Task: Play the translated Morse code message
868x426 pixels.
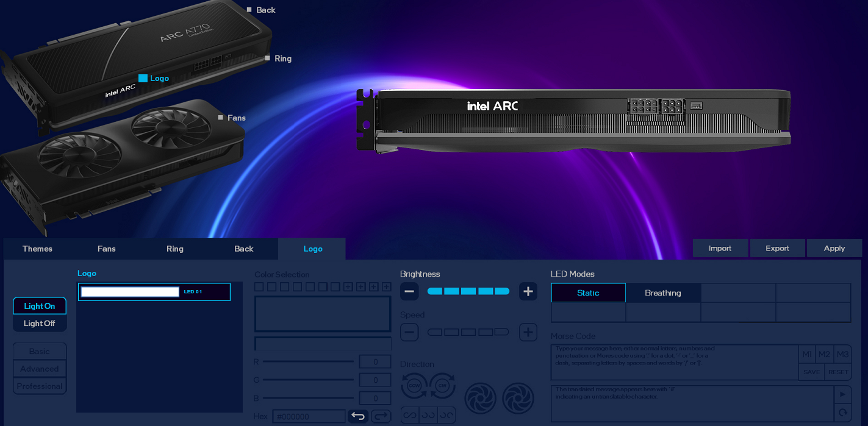Action: tap(842, 394)
